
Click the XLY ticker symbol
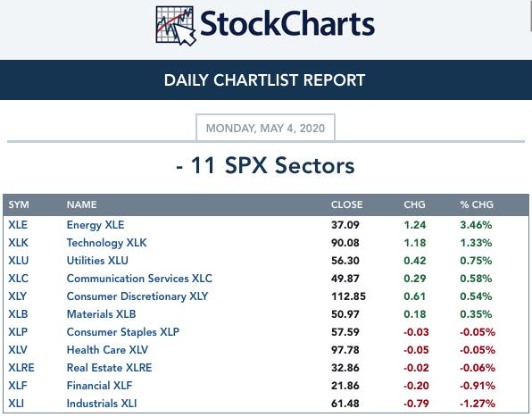(17, 296)
